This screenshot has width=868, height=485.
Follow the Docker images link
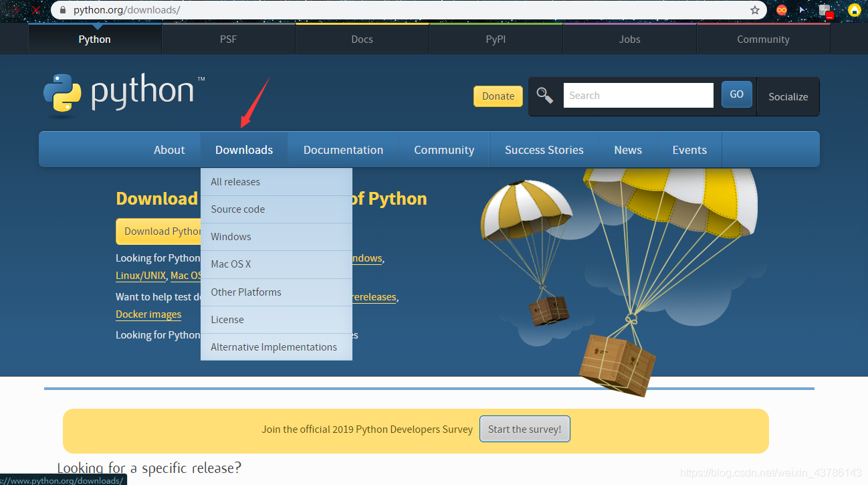point(148,314)
